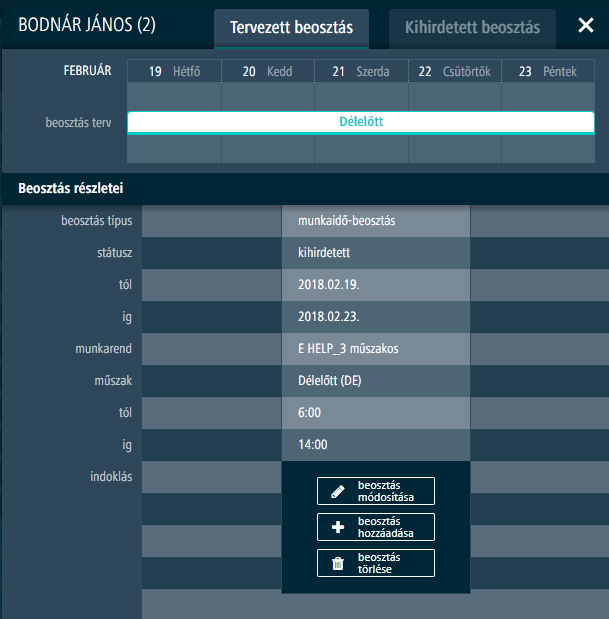
Task: Close the Bodnár János schedule dialog
Action: (586, 25)
